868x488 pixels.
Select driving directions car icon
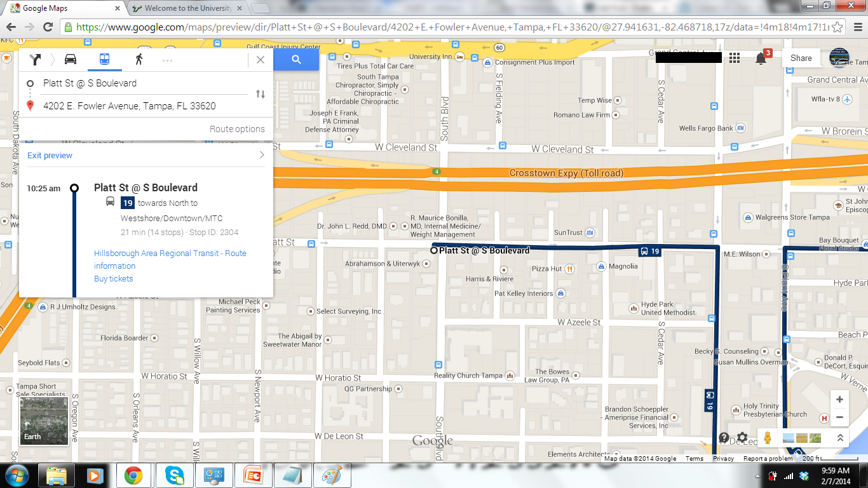71,59
